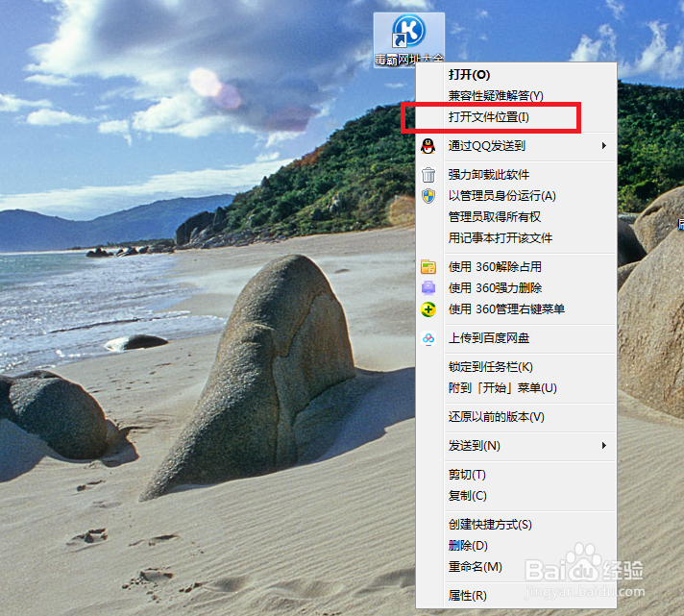Choose 使用 360管理右键菜单 entry

[516, 309]
